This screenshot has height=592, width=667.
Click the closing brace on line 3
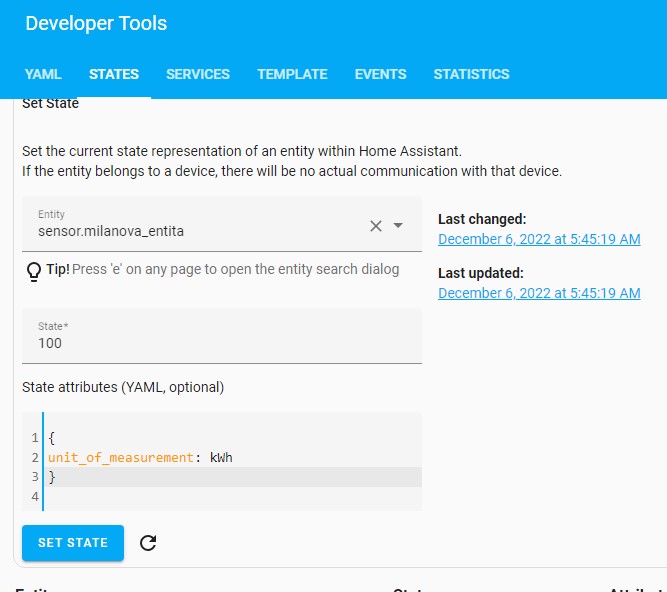click(x=52, y=477)
